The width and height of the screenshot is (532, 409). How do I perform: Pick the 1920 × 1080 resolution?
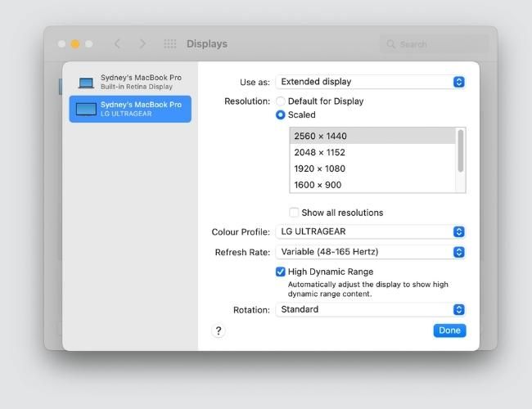[372, 169]
